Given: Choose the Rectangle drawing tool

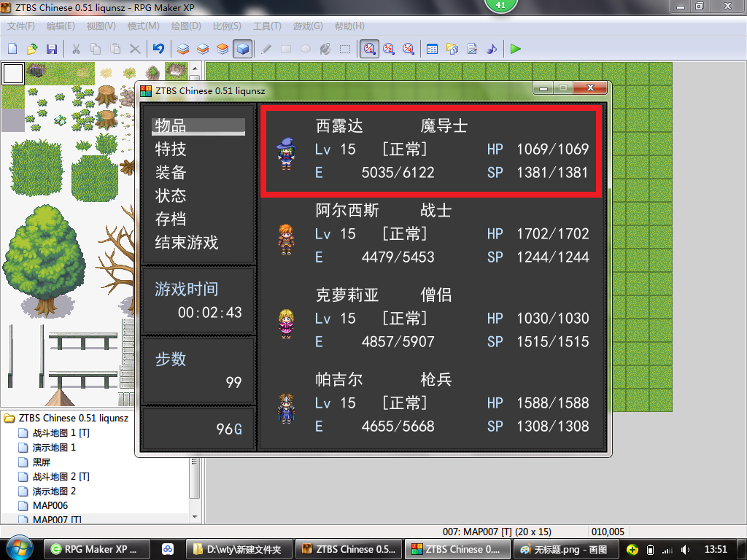Looking at the screenshot, I should coord(286,49).
